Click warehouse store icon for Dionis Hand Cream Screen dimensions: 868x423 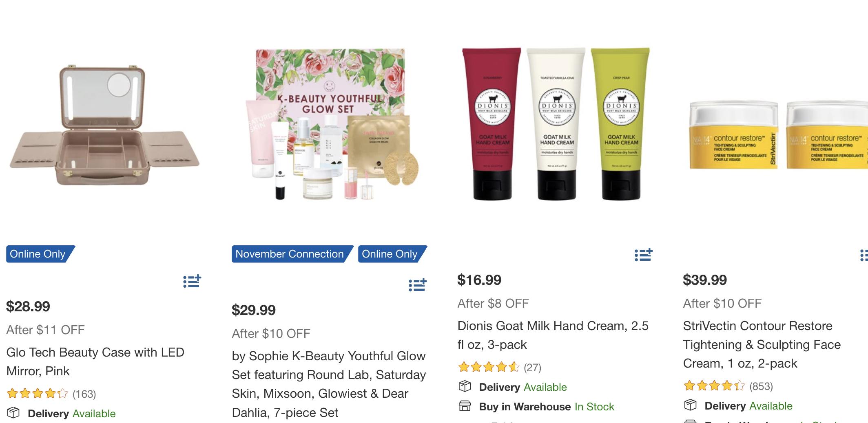[465, 405]
